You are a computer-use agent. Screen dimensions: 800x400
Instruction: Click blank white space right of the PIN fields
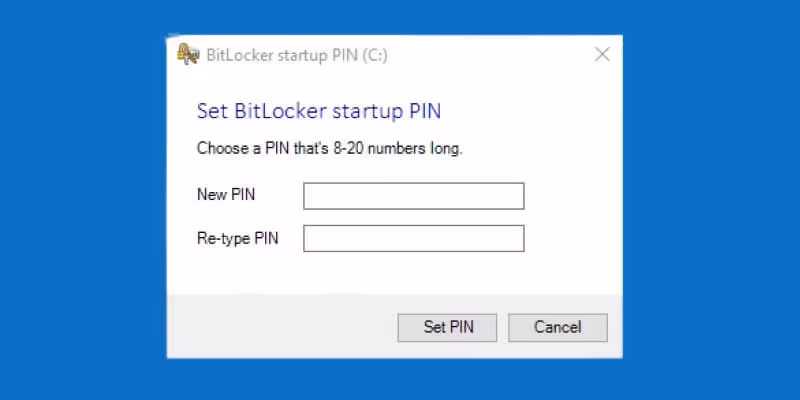click(575, 217)
